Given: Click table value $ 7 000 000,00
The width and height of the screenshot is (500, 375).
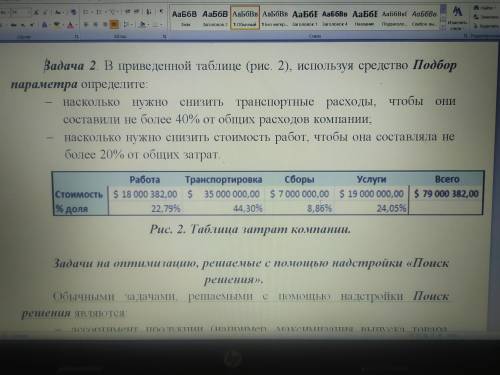Looking at the screenshot, I should [x=299, y=194].
